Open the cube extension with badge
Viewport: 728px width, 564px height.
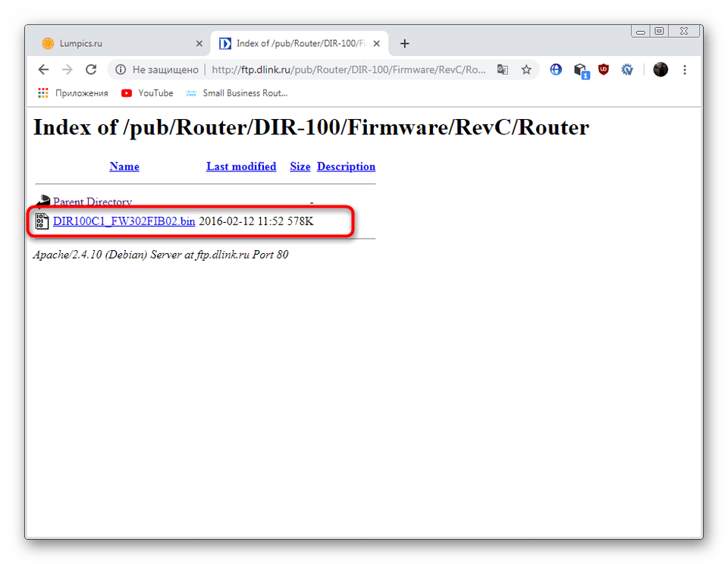[x=580, y=70]
